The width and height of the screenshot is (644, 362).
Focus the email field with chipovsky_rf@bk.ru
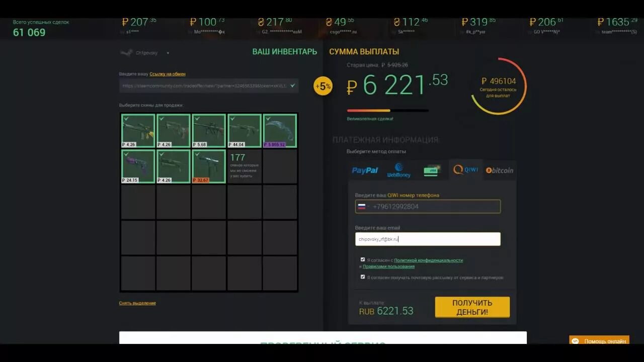[x=428, y=239]
